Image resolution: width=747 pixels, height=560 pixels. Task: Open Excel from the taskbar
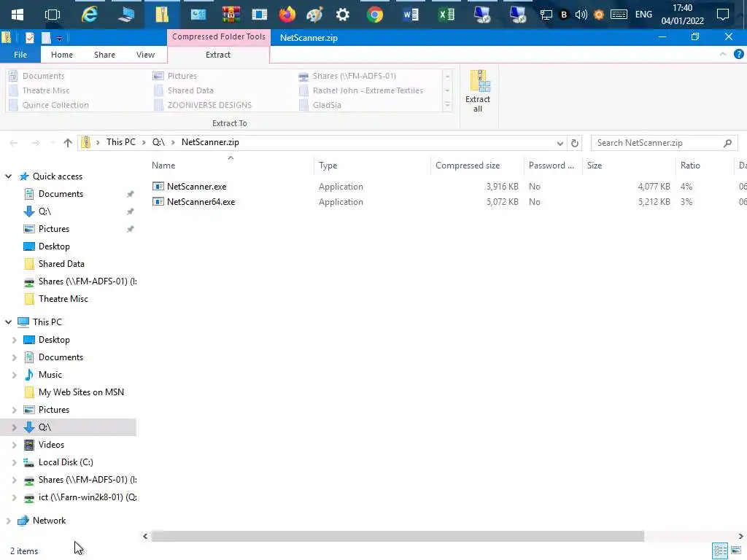coord(446,15)
